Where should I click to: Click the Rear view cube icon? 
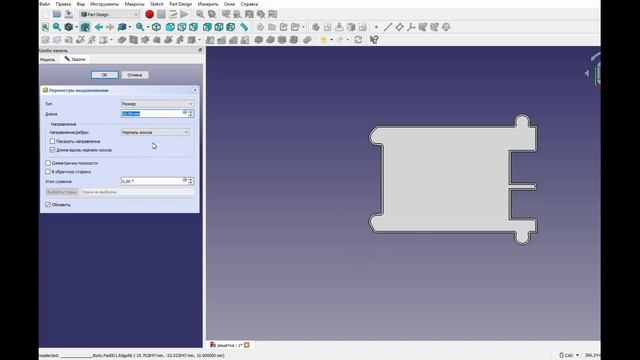(207, 27)
